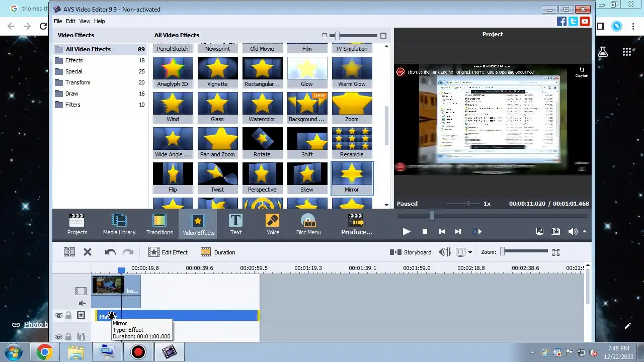Undo the last edit
The image size is (644, 362).
click(110, 252)
